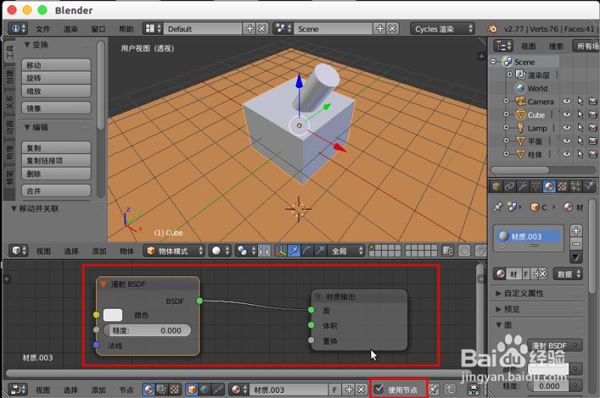The height and width of the screenshot is (398, 600).
Task: Delete the Default screen layout
Action: (262, 29)
